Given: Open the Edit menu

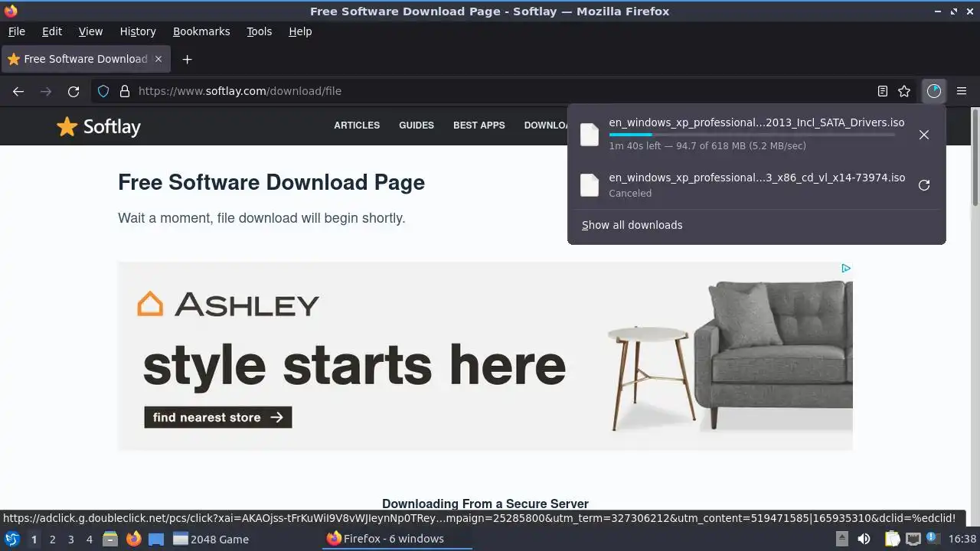Looking at the screenshot, I should click(52, 31).
